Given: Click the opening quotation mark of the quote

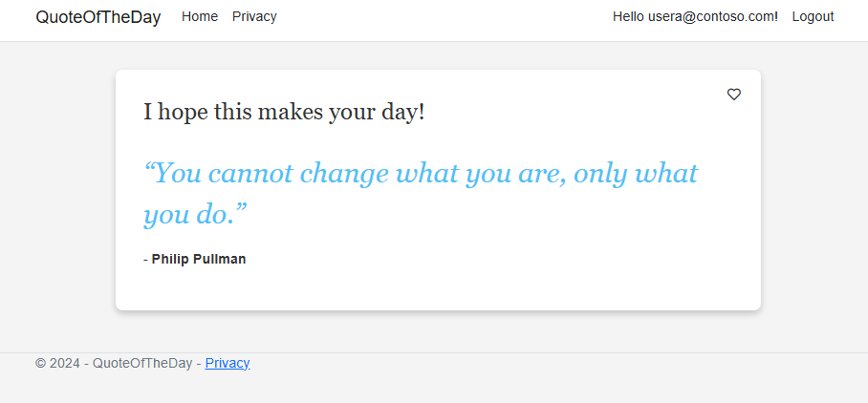Looking at the screenshot, I should coord(149,172).
